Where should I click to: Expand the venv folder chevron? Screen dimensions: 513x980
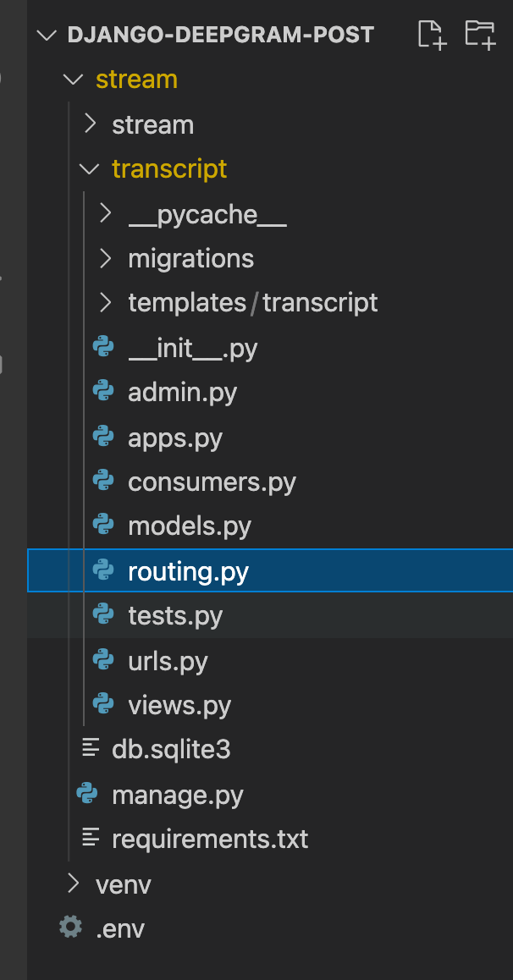tap(74, 884)
